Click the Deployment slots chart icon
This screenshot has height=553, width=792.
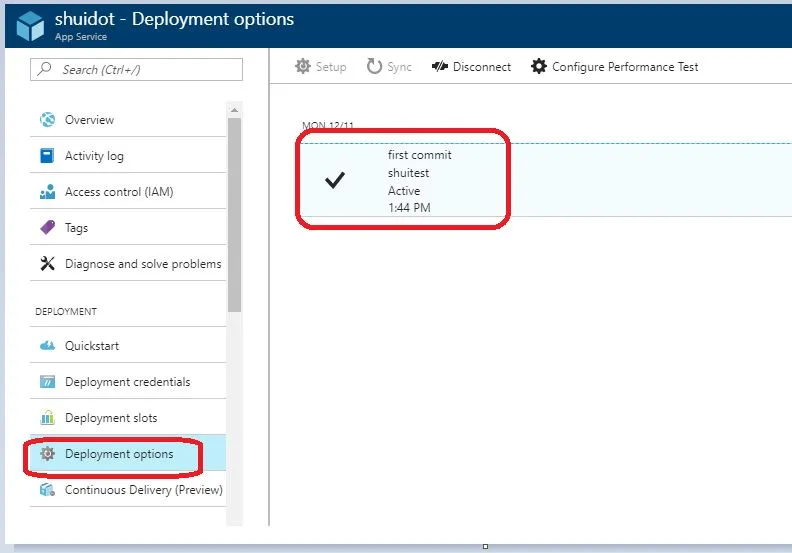(47, 418)
